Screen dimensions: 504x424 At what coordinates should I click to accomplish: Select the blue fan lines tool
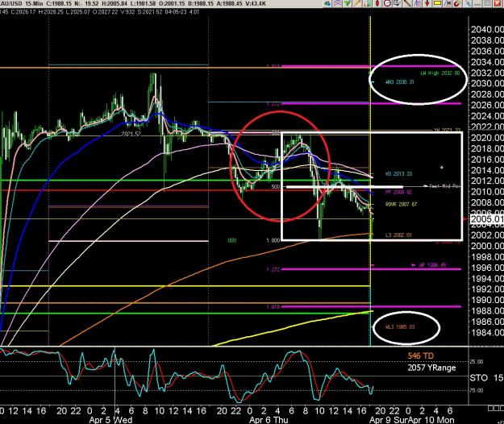[417, 3]
